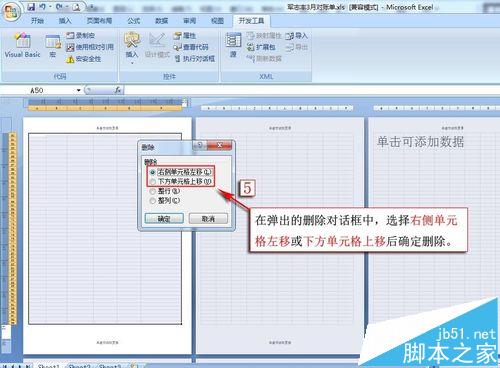Click the fx insert function button
Viewport: 500px width, 368px height.
(x=118, y=90)
